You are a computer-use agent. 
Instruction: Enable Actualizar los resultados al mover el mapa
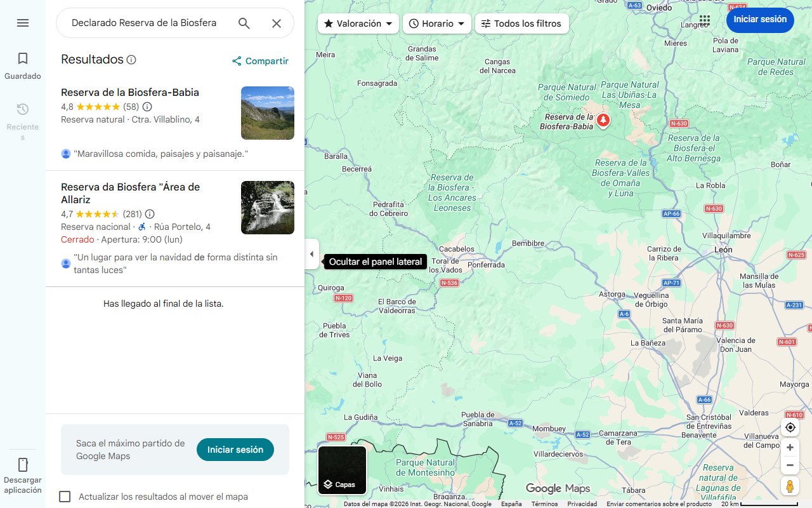[x=65, y=497]
